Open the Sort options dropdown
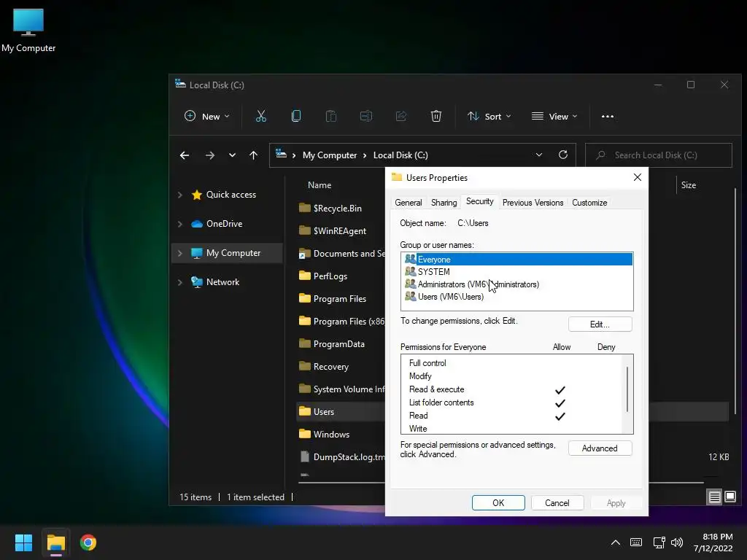This screenshot has width=747, height=560. point(489,116)
